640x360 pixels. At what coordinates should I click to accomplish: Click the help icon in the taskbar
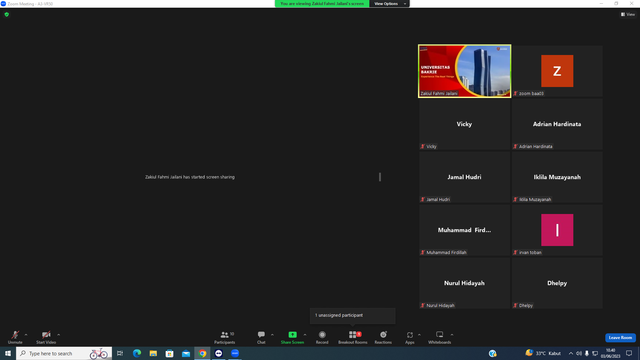493,353
